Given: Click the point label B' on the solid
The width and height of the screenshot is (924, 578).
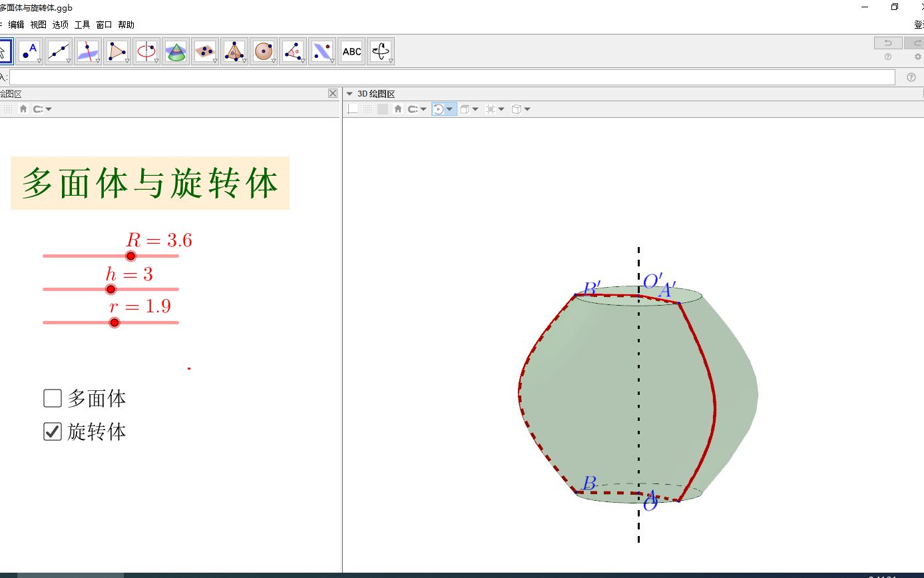Looking at the screenshot, I should (x=592, y=288).
